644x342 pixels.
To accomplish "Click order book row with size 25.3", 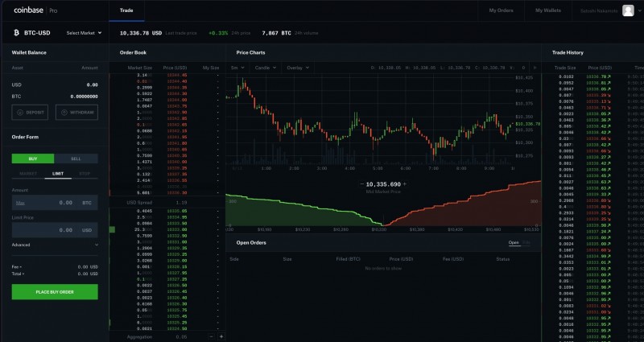I will 167,229.
